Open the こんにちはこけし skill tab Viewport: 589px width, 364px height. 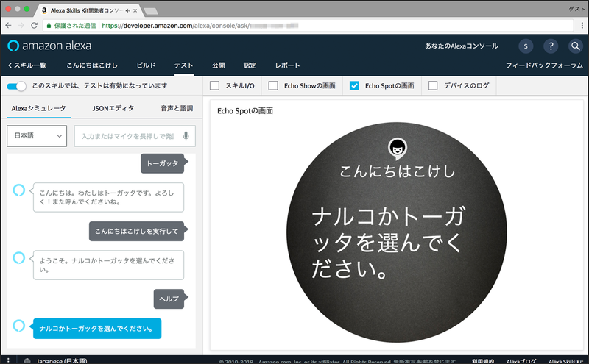click(92, 65)
